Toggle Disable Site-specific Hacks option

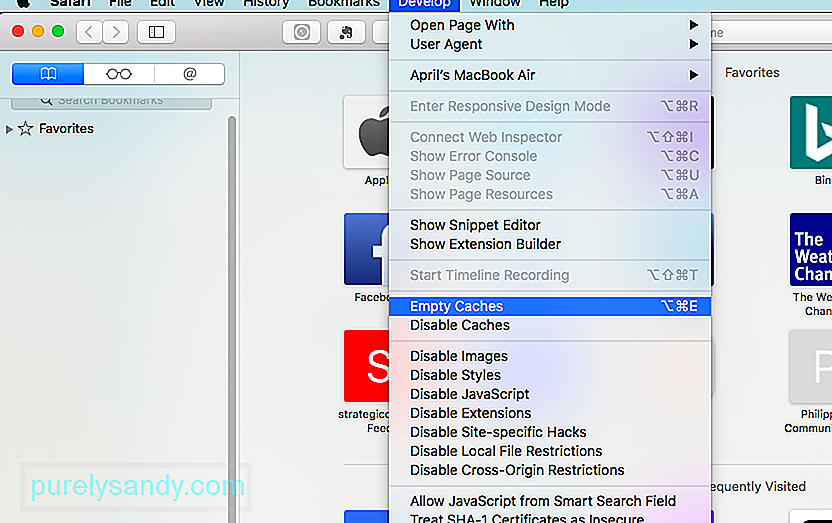click(x=550, y=432)
